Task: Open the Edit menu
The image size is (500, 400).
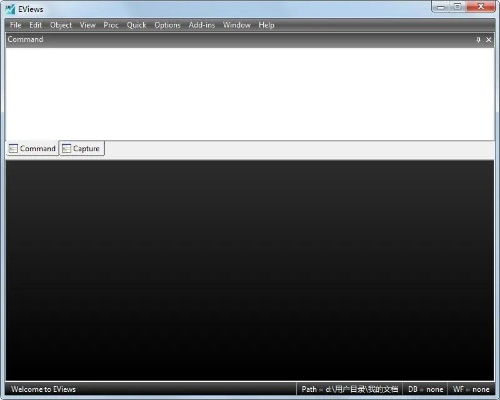Action: [x=35, y=25]
